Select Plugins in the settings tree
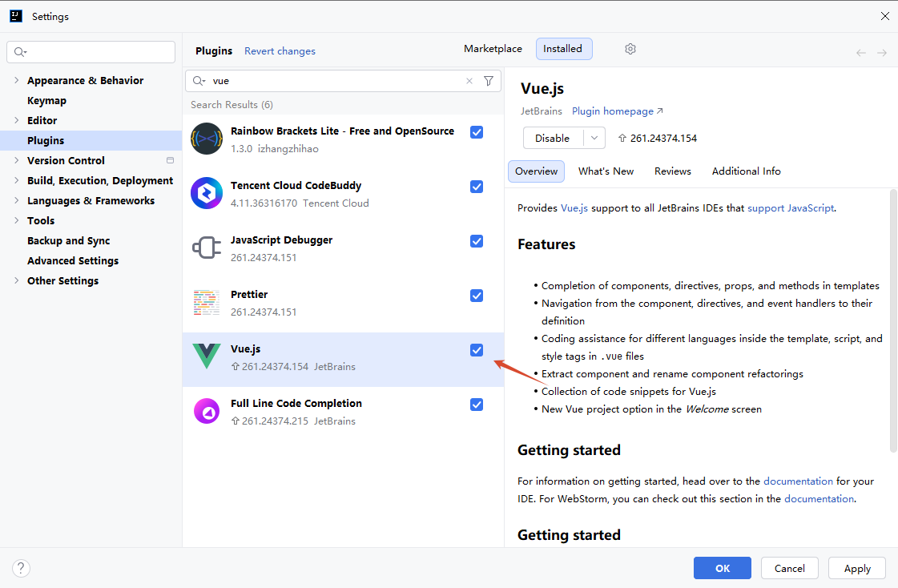Screen dimensions: 898x588 (45, 140)
